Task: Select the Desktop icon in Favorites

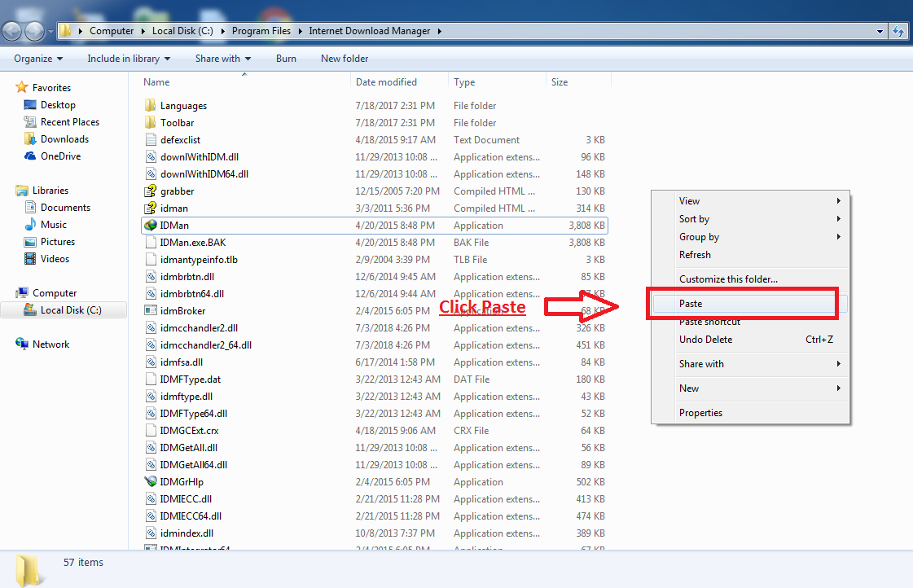Action: [x=29, y=105]
